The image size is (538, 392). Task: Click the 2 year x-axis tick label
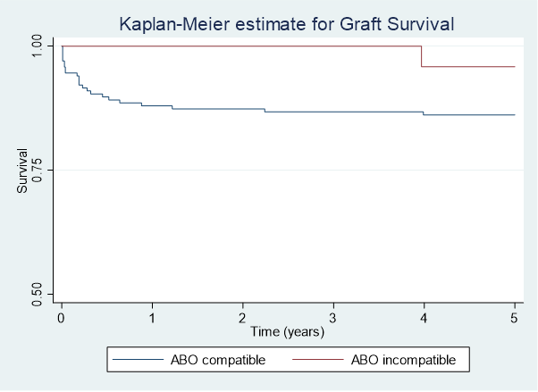[x=242, y=319]
